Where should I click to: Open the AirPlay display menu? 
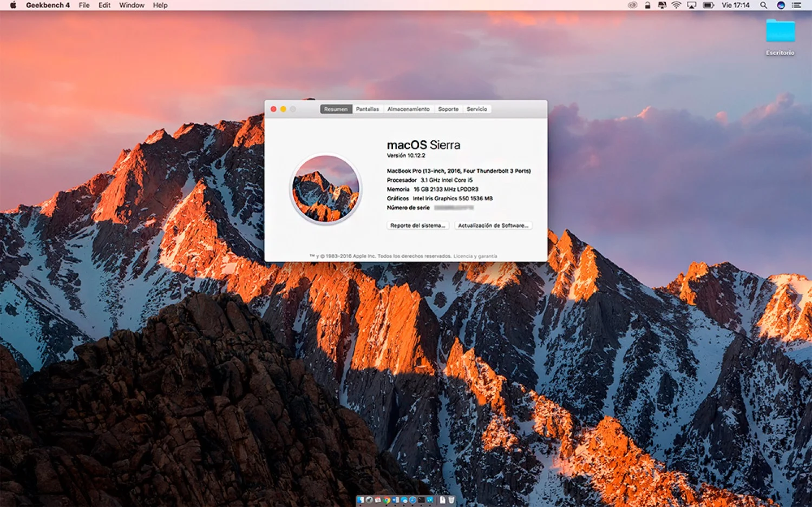pyautogui.click(x=691, y=5)
